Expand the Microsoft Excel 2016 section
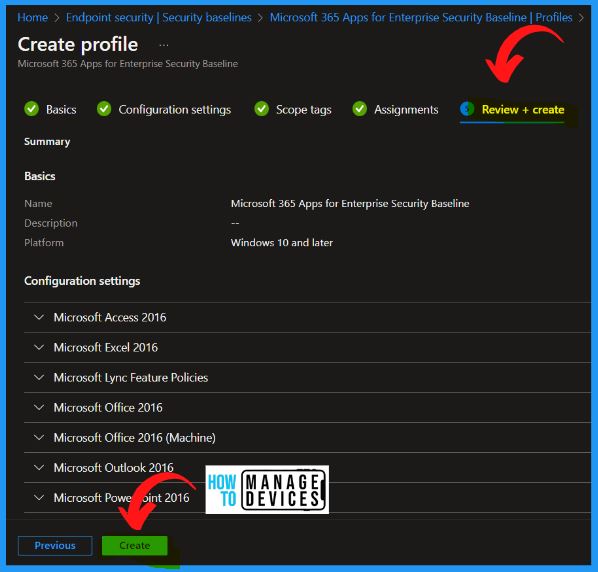Viewport: 598px width, 572px height. 307,347
